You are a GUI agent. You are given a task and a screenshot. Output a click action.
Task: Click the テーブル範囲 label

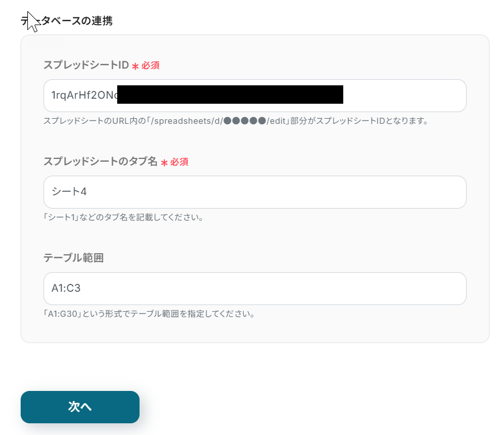point(73,258)
